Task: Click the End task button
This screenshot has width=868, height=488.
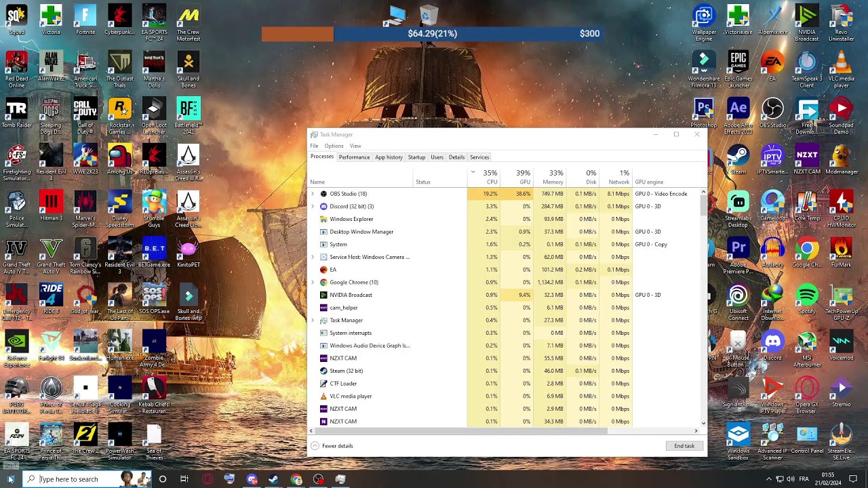Action: pos(684,446)
